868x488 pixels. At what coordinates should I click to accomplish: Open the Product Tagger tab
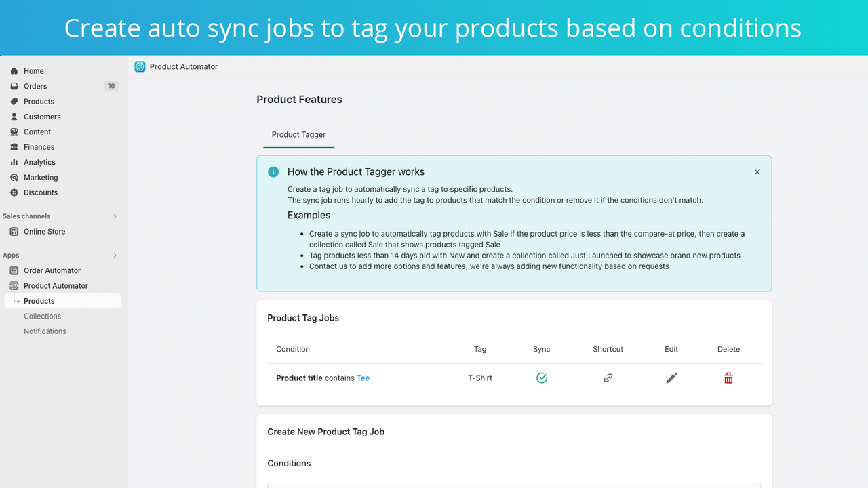pyautogui.click(x=299, y=135)
